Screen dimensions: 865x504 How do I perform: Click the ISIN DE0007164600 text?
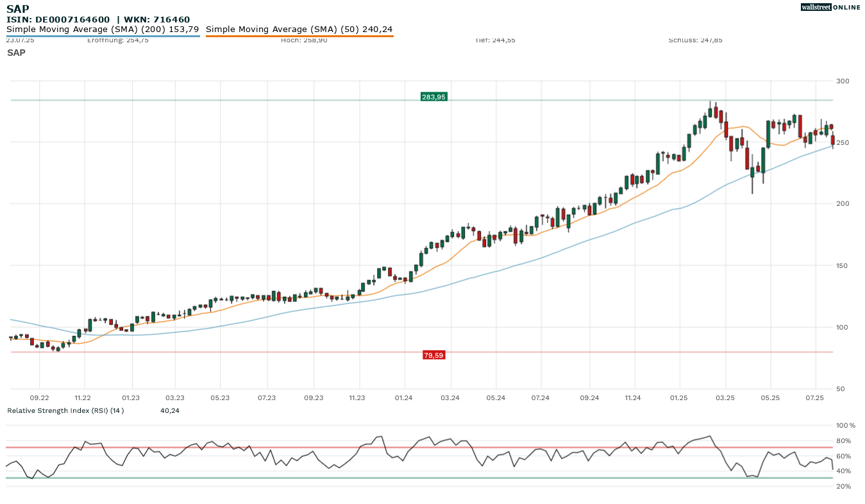(x=58, y=20)
